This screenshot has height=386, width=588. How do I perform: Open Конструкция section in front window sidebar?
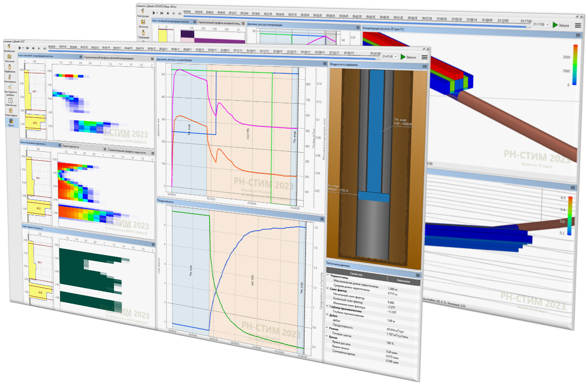click(9, 48)
